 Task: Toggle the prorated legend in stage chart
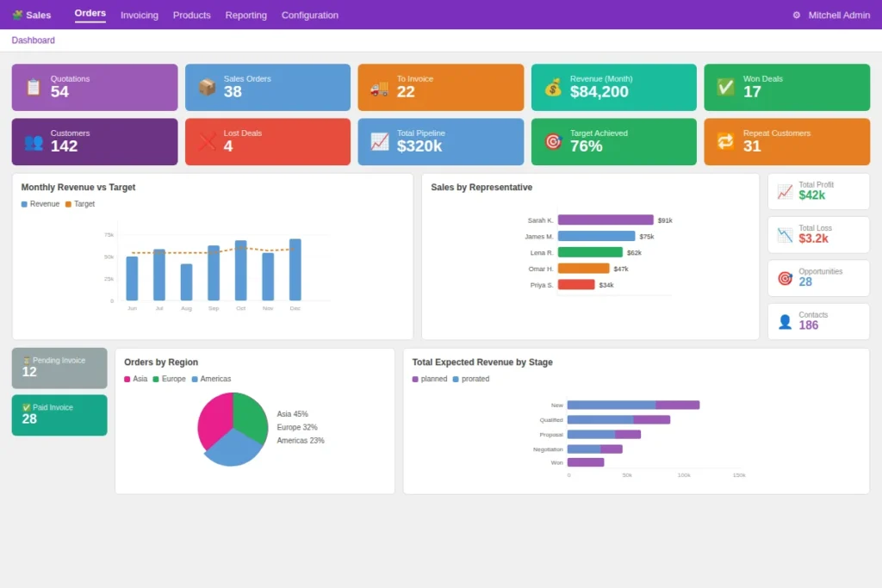coord(471,379)
